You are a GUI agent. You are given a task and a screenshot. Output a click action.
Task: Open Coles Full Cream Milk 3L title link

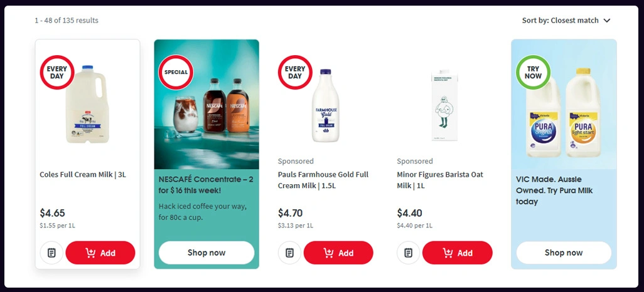[83, 175]
